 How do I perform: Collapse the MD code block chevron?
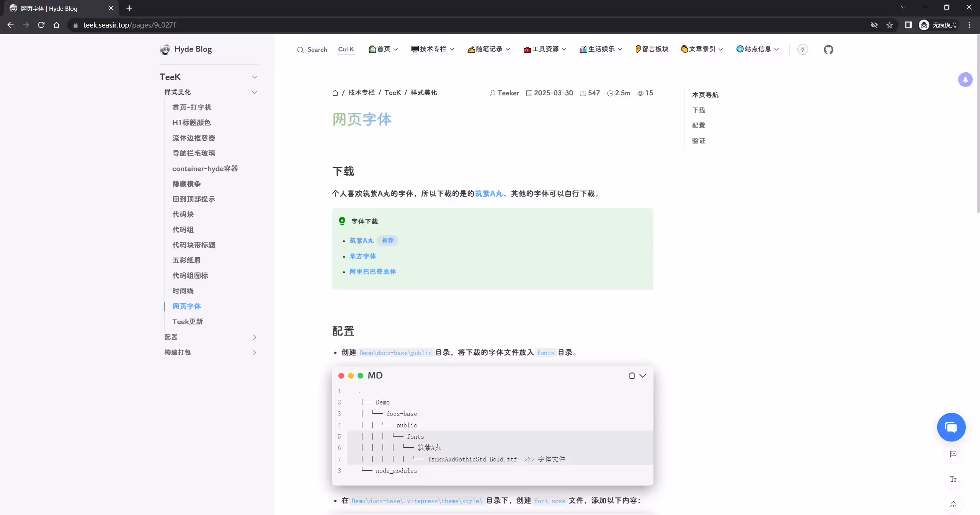[643, 376]
